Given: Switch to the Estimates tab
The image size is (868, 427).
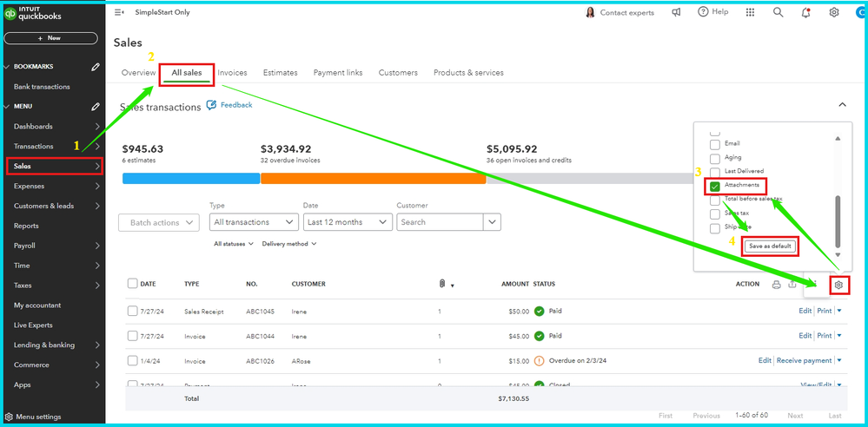Looking at the screenshot, I should [x=280, y=72].
